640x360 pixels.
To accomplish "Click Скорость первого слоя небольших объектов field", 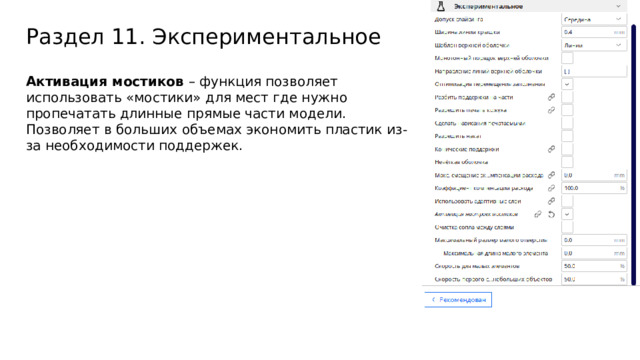I will tap(593, 280).
